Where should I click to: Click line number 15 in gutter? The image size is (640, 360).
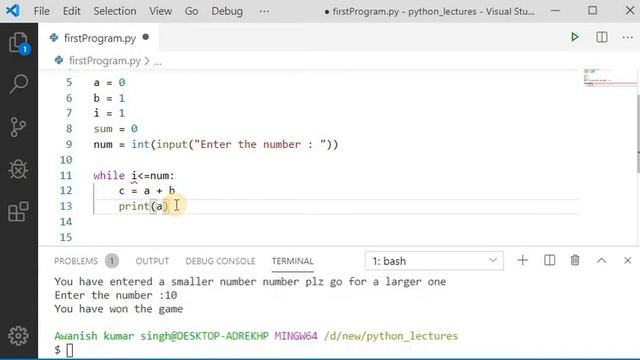66,237
